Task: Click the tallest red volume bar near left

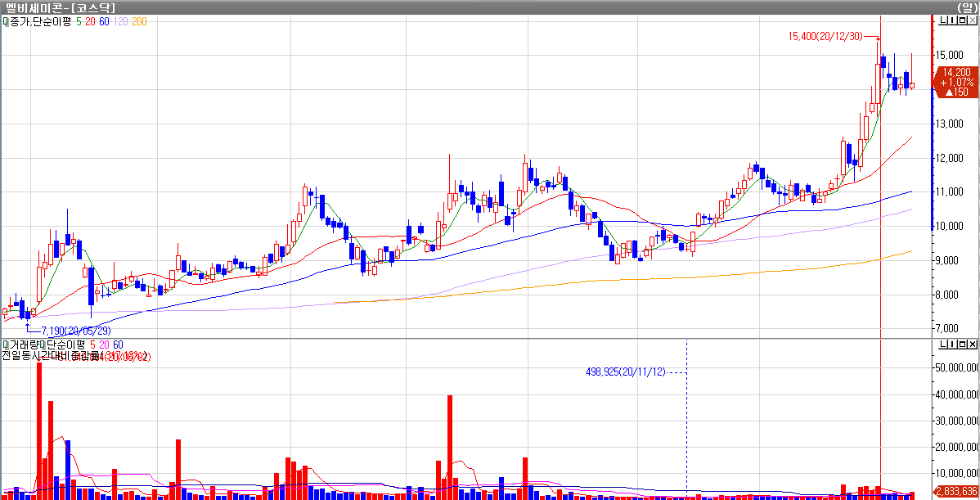Action: pos(39,430)
